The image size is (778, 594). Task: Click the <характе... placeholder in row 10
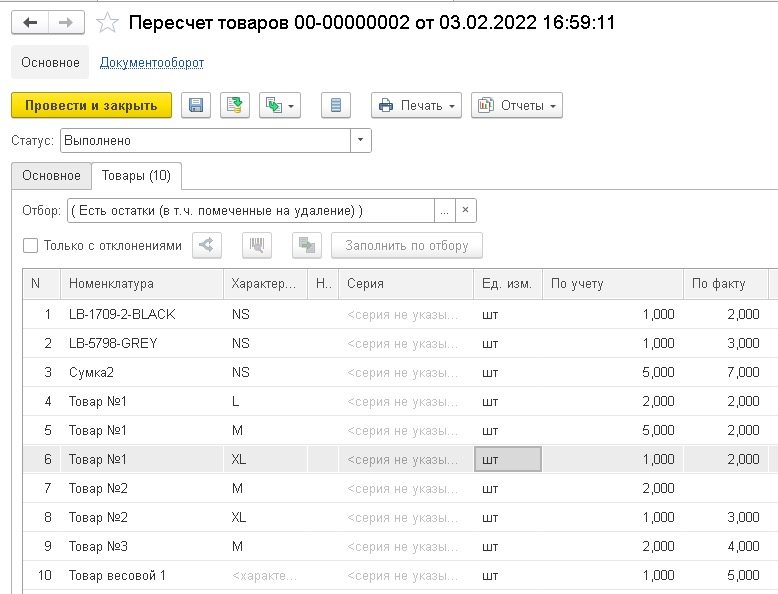point(264,576)
